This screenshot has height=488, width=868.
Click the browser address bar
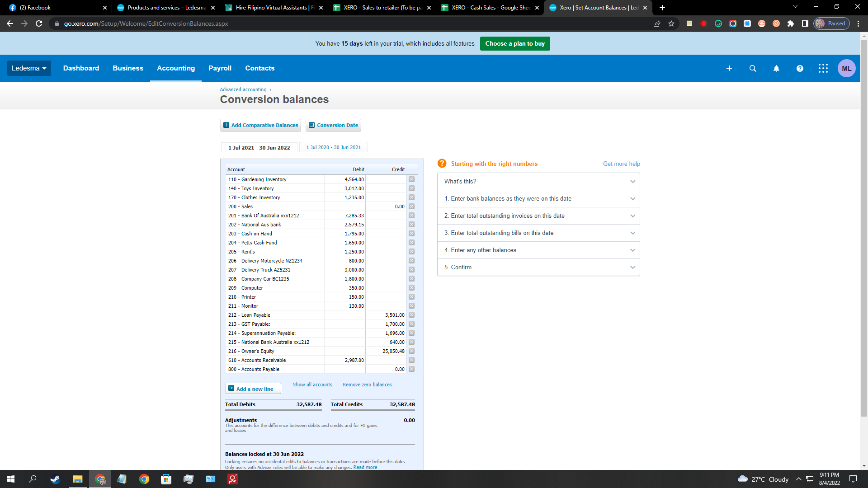click(181, 23)
